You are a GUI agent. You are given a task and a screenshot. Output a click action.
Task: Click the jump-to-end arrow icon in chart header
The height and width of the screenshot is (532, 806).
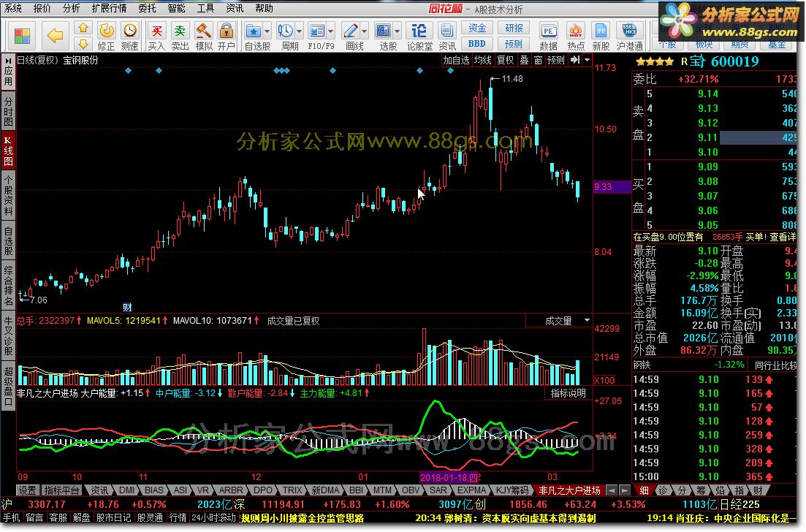pyautogui.click(x=576, y=60)
